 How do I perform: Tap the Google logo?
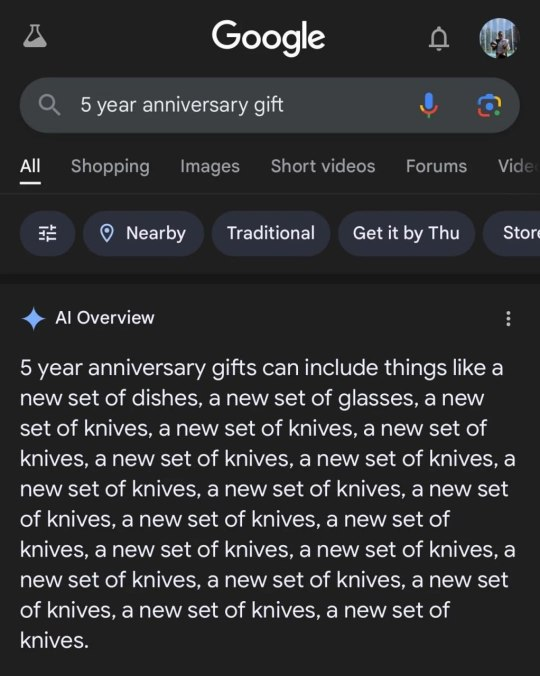coord(268,37)
